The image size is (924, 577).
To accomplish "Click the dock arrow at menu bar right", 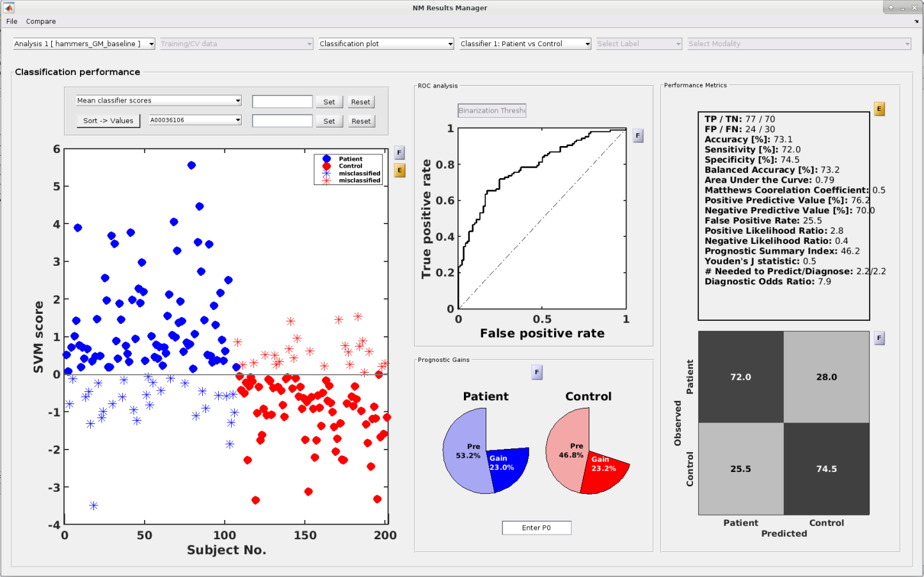I will click(916, 21).
